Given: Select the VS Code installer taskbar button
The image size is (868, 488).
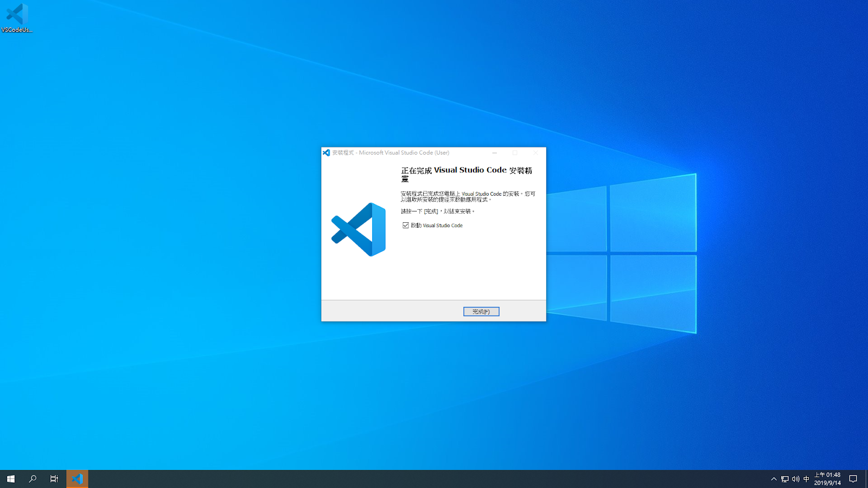Looking at the screenshot, I should point(77,479).
